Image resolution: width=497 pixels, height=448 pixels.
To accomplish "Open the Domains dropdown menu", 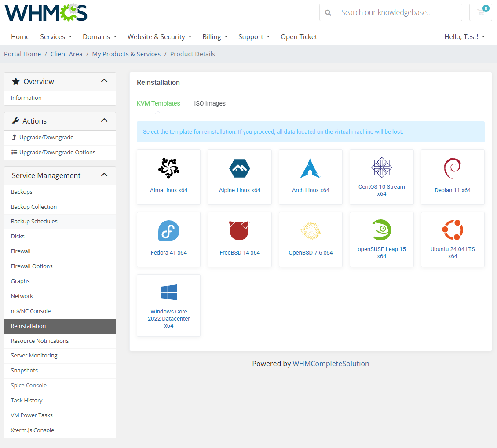I will [x=100, y=37].
